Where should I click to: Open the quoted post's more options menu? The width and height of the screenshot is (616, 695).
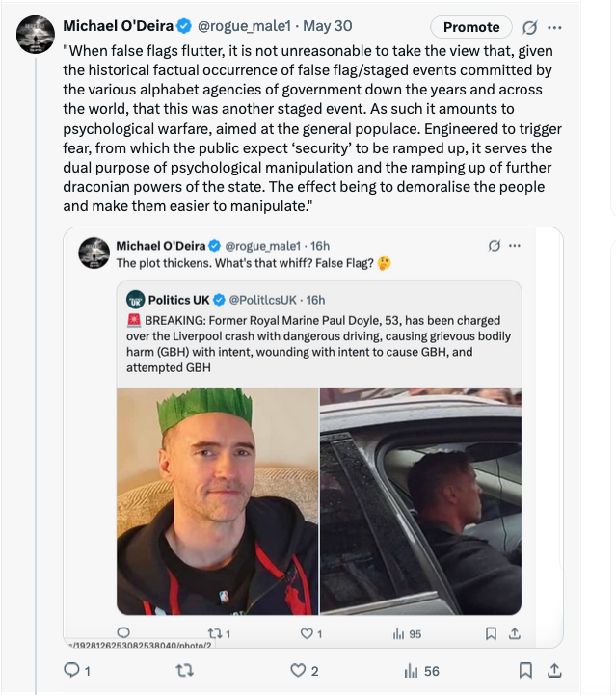[x=515, y=246]
